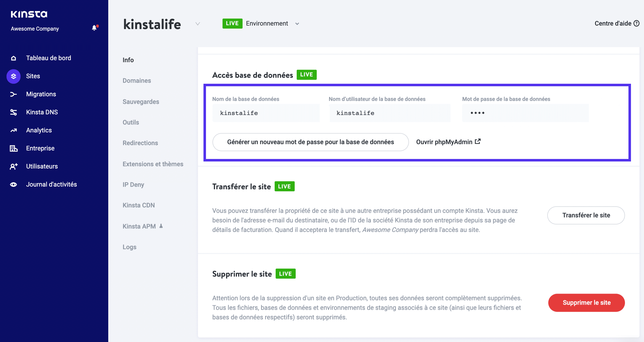The image size is (644, 342).
Task: Click Générer un nouveau mot de passe
Action: (310, 142)
